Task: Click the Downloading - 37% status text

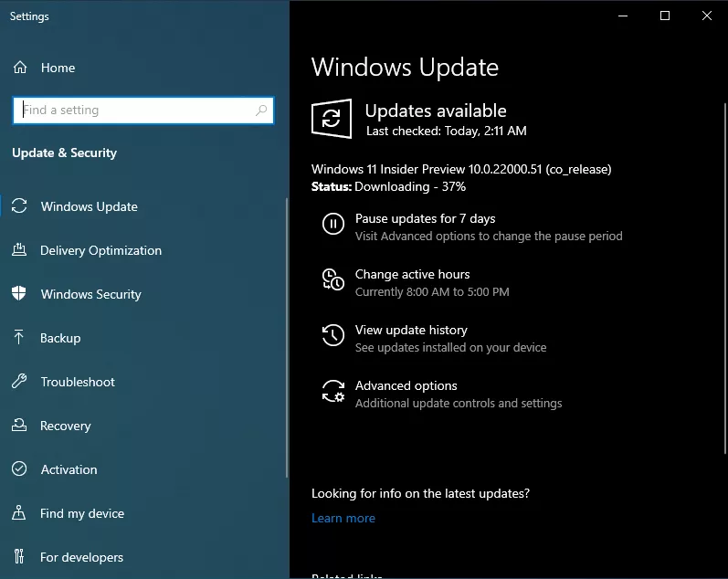Action: pos(410,186)
